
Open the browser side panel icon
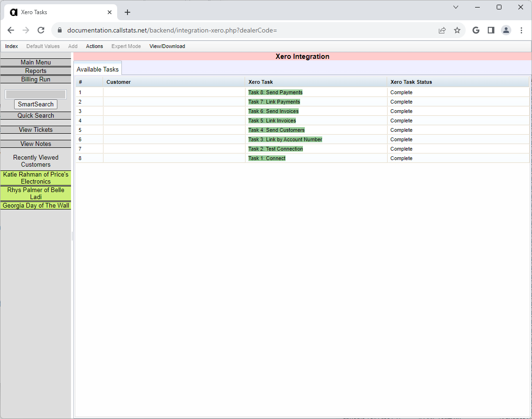(x=491, y=30)
